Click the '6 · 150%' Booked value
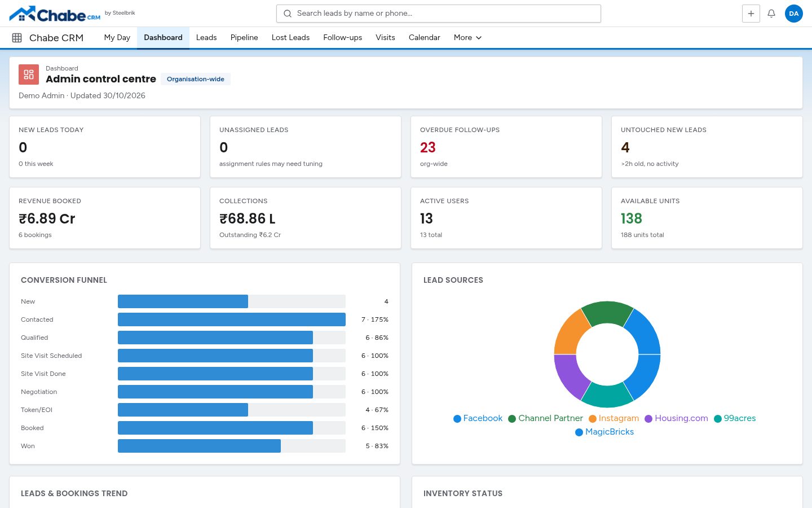Screen dimensions: 812x508 pos(375,428)
